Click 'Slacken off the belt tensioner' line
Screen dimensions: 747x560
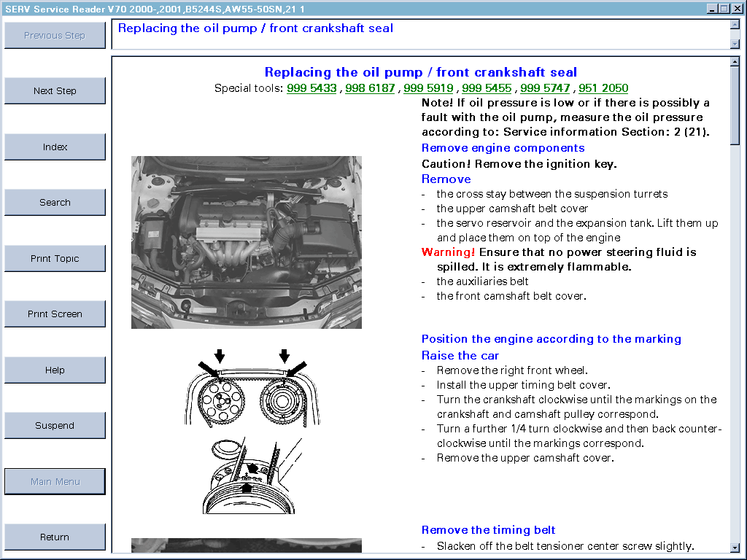tap(565, 546)
